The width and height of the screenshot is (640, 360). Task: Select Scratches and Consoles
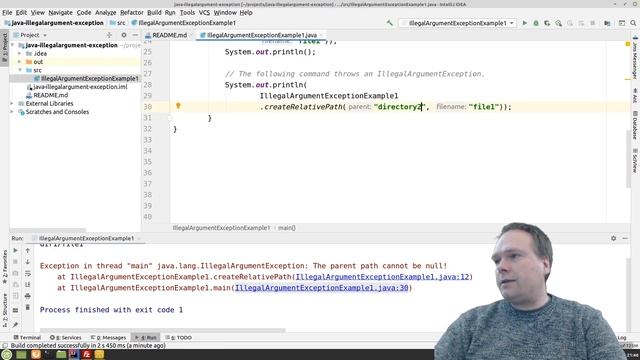click(x=57, y=112)
